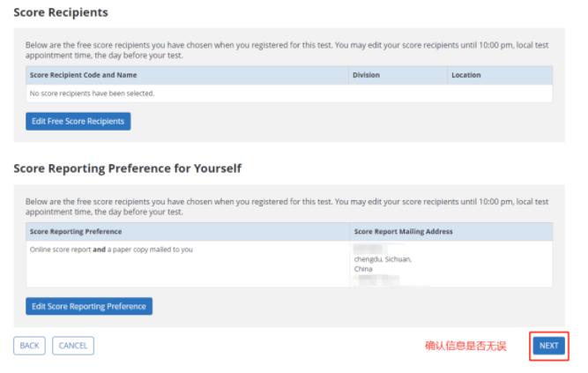Viewport: 588px width, 373px height.
Task: Click the Score Recipients section heading
Action: (x=60, y=13)
